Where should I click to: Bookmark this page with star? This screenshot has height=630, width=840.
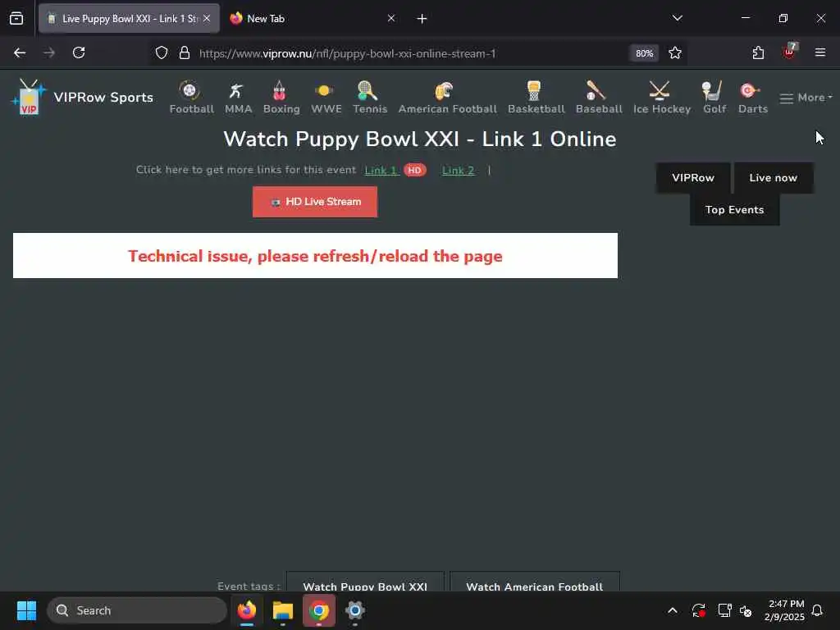tap(675, 52)
